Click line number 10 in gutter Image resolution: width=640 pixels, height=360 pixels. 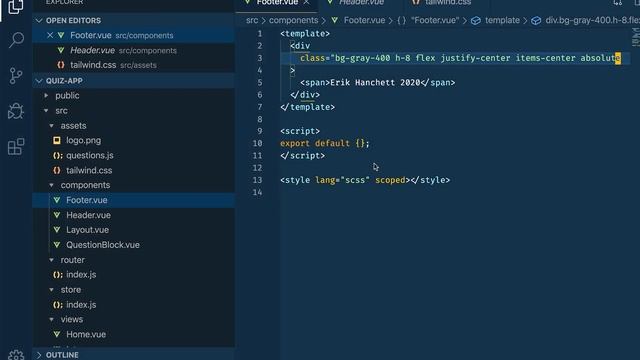tap(258, 143)
